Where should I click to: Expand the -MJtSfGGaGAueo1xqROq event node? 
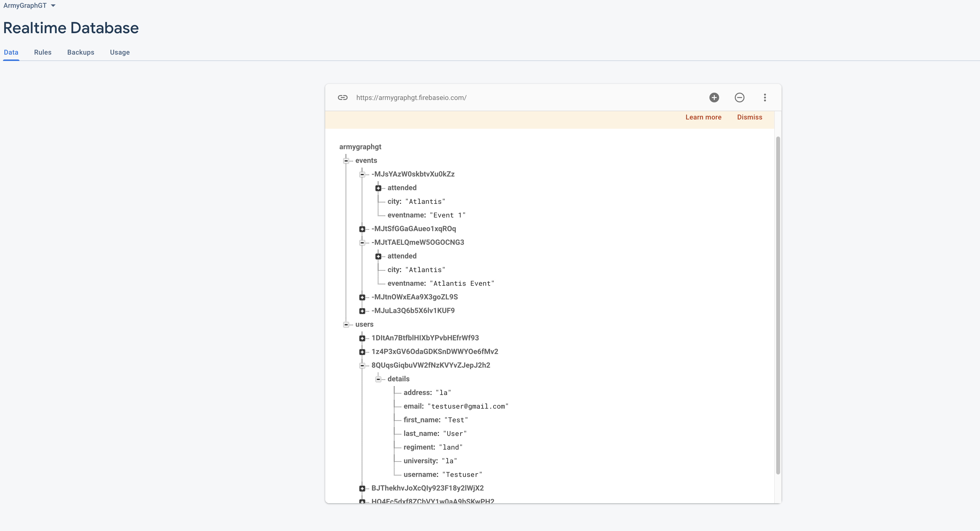[x=362, y=229]
